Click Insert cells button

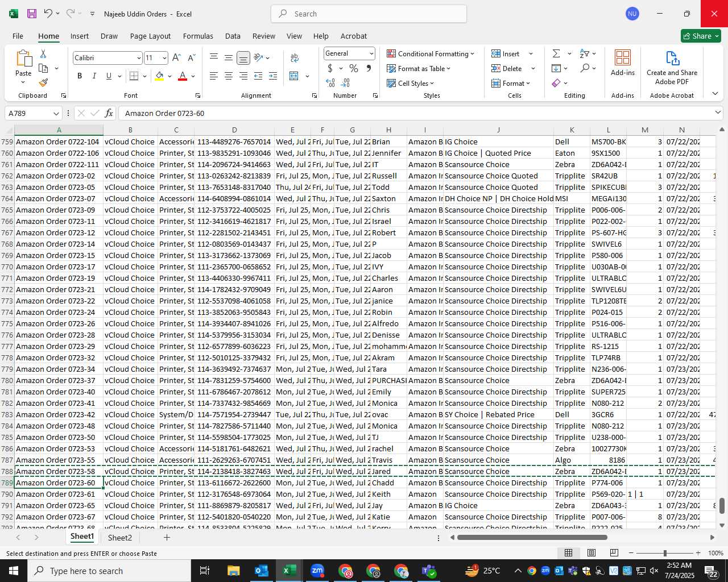(x=506, y=53)
